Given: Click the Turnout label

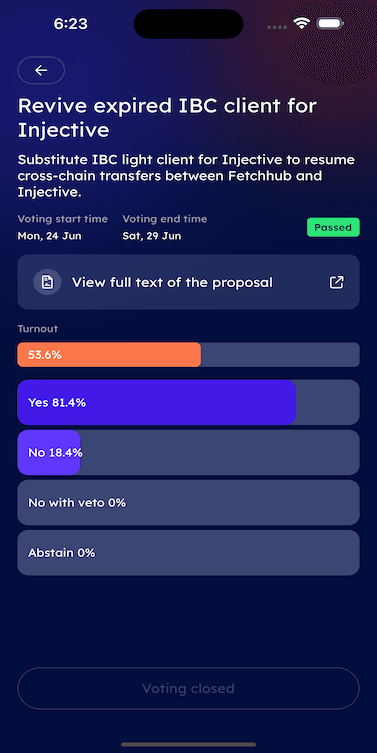Looking at the screenshot, I should [37, 329].
